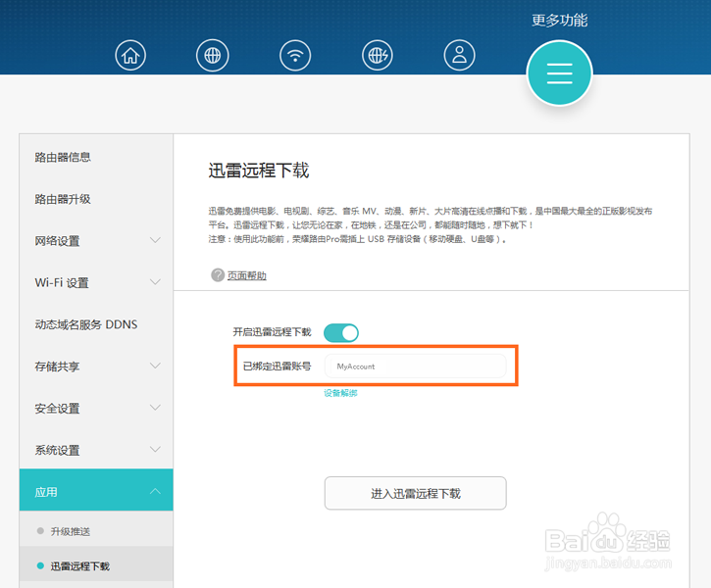The height and width of the screenshot is (588, 711).
Task: Select the 存储共享 menu label
Action: (x=57, y=367)
